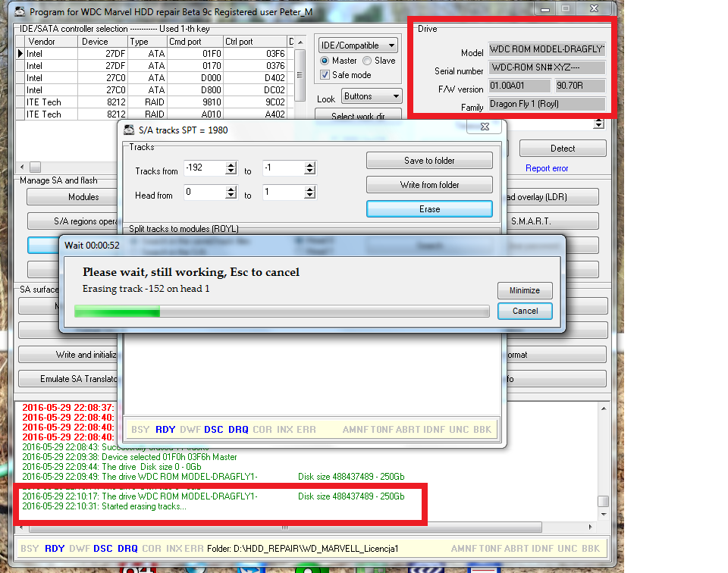Click the 'Device selected 01F0h 03F6h Master' log line

(130, 457)
